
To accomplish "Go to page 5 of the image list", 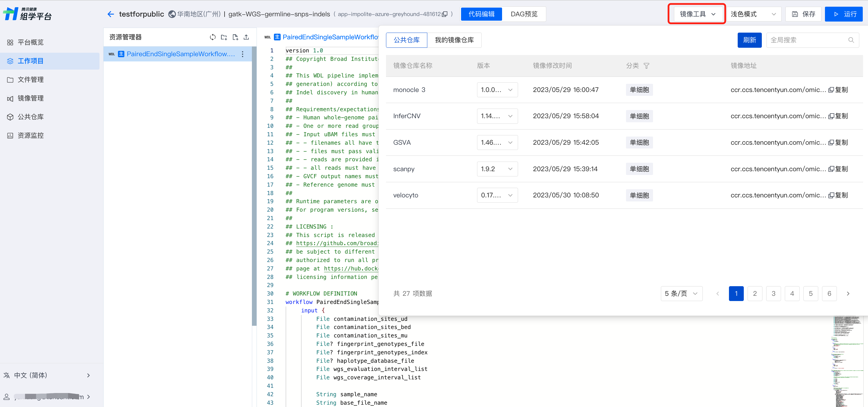I will point(811,293).
